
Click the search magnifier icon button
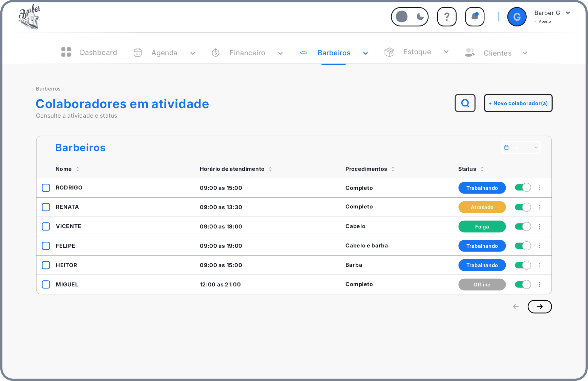465,103
